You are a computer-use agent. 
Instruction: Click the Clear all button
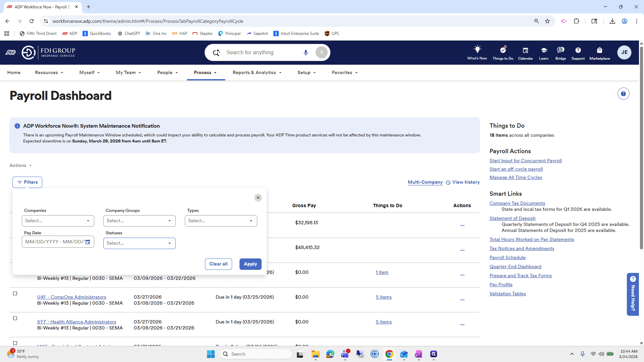(x=218, y=264)
